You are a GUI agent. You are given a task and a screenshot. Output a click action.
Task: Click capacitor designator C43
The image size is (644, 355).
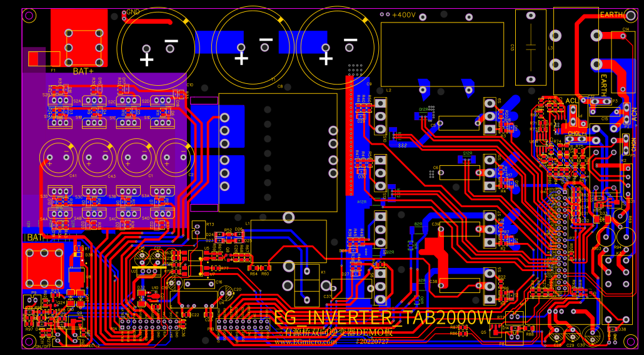(x=112, y=176)
